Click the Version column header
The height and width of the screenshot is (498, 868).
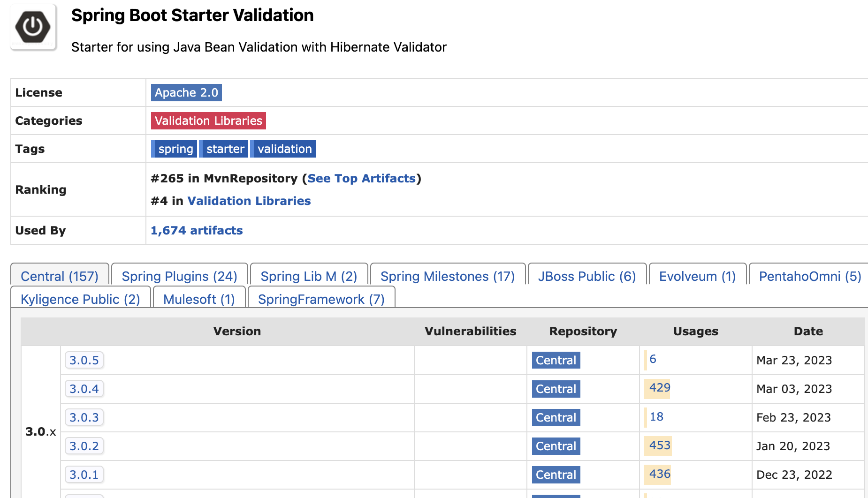click(x=237, y=331)
